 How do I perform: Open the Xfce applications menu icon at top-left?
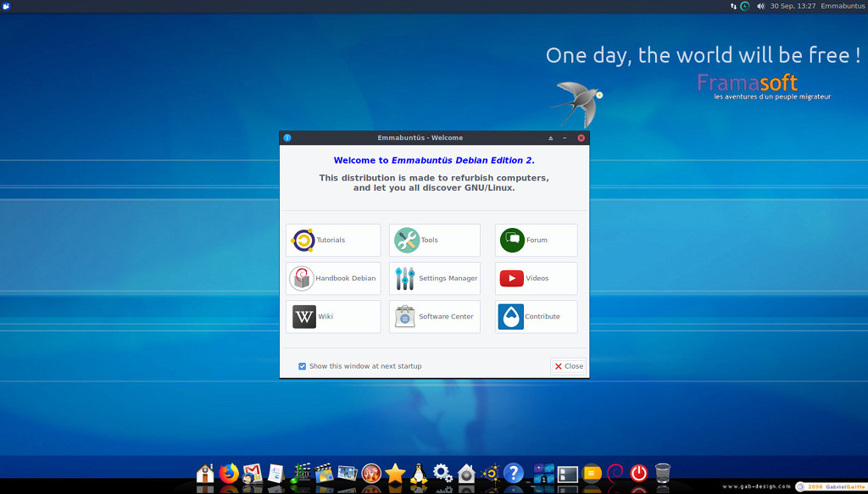[x=6, y=6]
